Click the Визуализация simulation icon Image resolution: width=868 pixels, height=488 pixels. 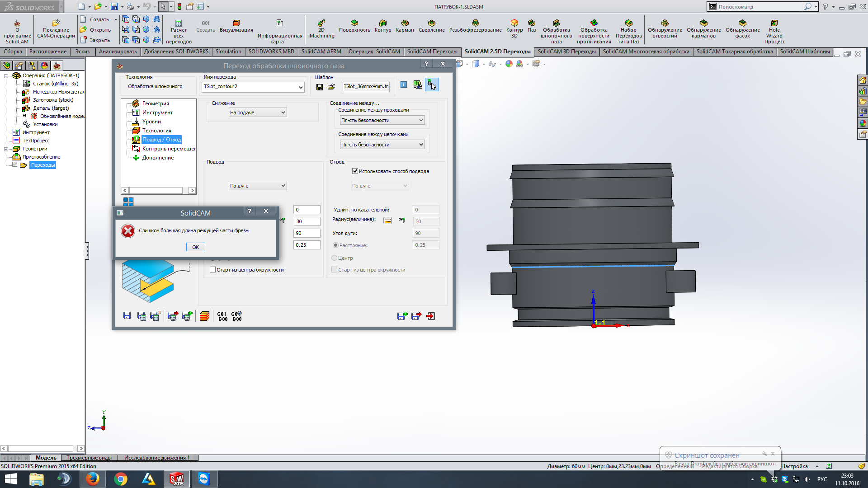[236, 26]
